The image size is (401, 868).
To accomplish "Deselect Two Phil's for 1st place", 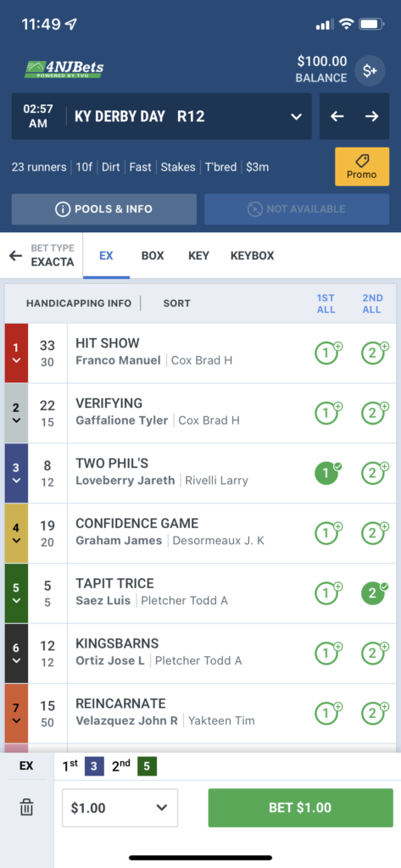I will click(x=327, y=473).
